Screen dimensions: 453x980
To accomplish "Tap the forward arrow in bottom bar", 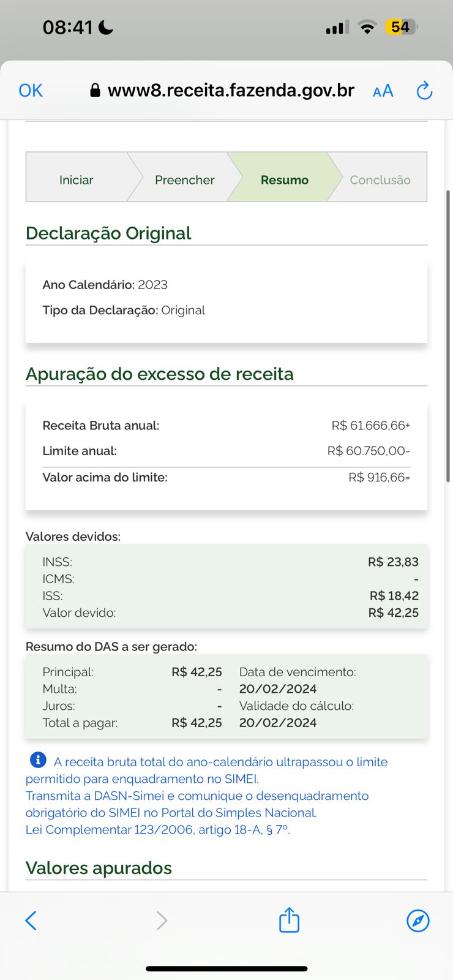I will [162, 920].
